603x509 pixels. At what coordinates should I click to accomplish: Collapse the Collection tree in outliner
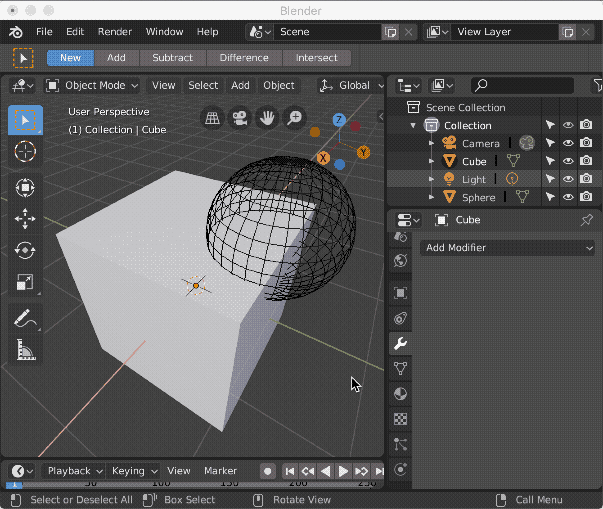click(413, 125)
